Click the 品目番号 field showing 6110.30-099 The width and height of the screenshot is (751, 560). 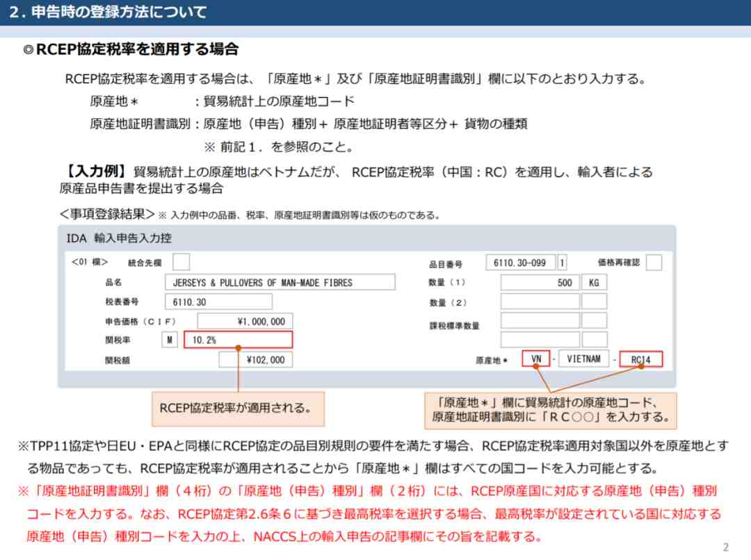tap(521, 263)
